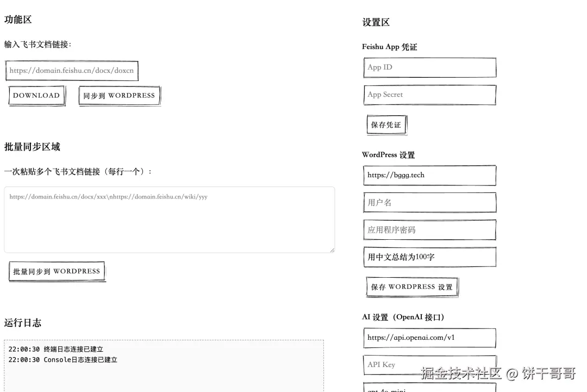Click the 设置区 heading
587x392 pixels.
[376, 22]
